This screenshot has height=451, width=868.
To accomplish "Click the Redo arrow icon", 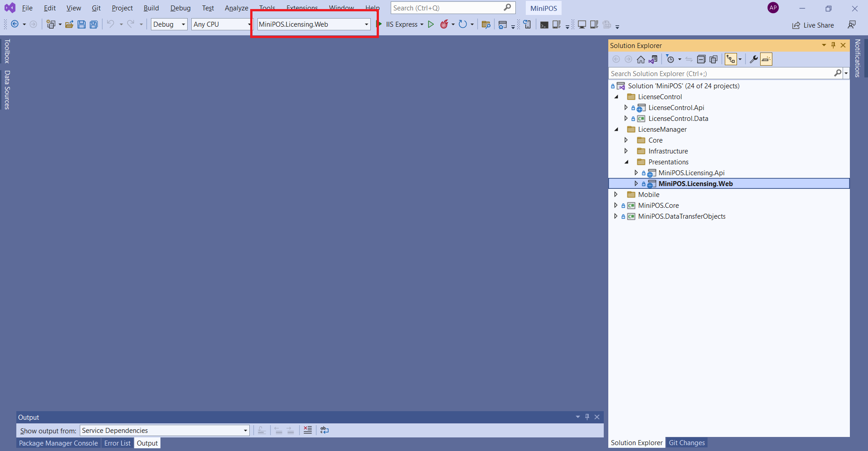I will pos(131,24).
